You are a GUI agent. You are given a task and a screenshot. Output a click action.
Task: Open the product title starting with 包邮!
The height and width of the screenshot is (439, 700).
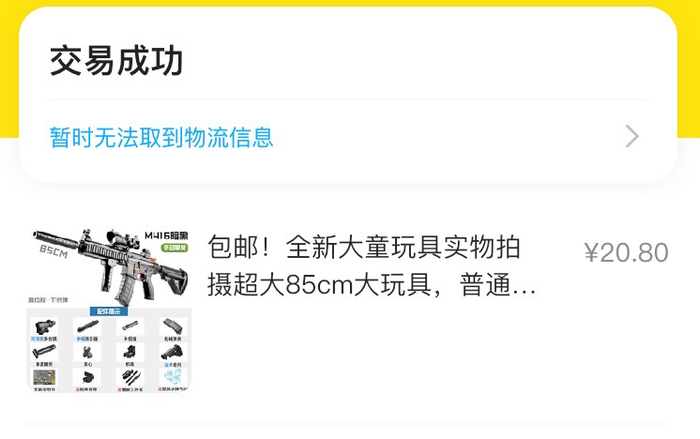coord(371,266)
